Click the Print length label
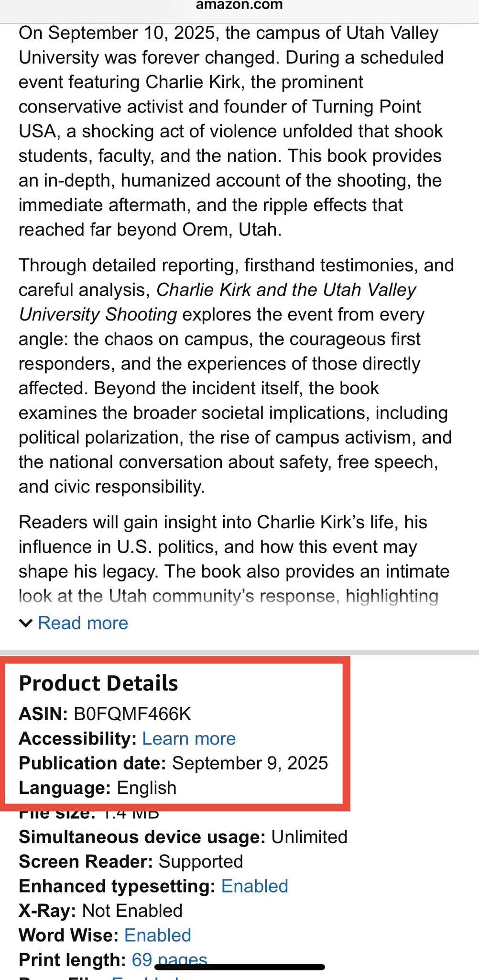479x980 pixels. tap(72, 960)
